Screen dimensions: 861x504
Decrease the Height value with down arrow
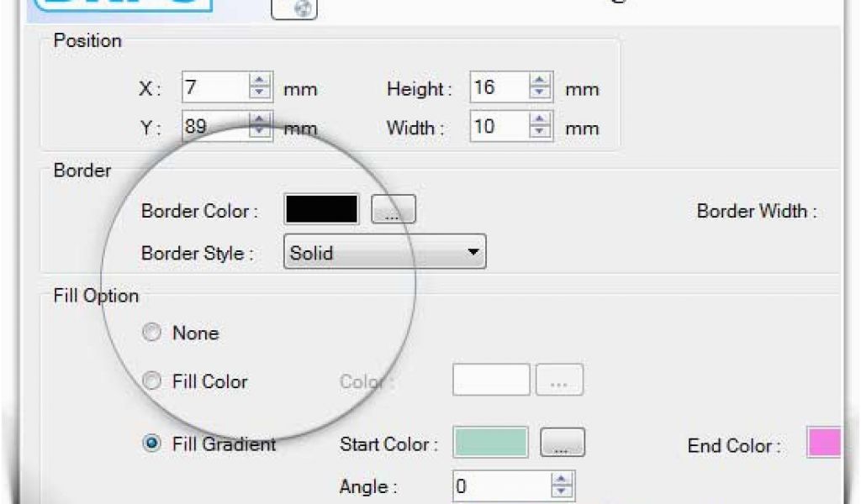click(540, 93)
